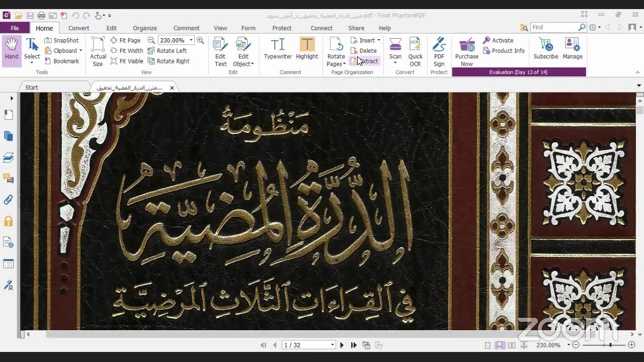Screen dimensions: 644x362
Task: Zoom out with the ribbon minus magnifier
Action: tap(151, 40)
